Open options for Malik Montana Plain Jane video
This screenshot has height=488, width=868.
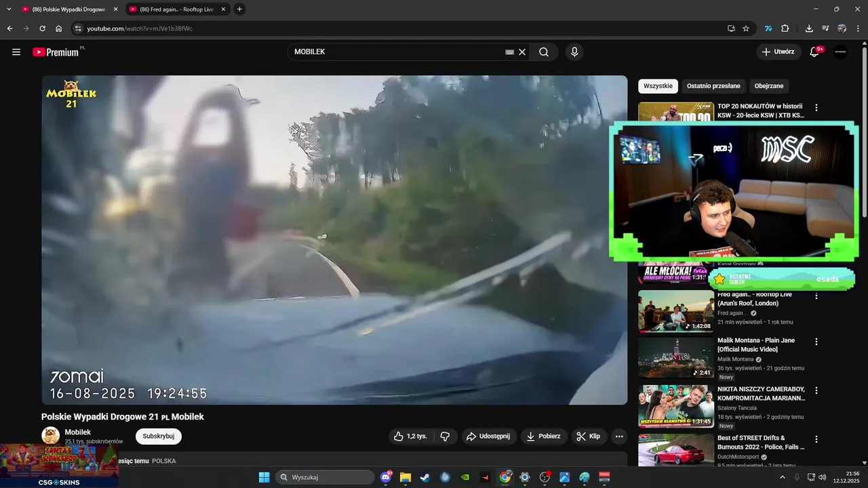(x=816, y=342)
